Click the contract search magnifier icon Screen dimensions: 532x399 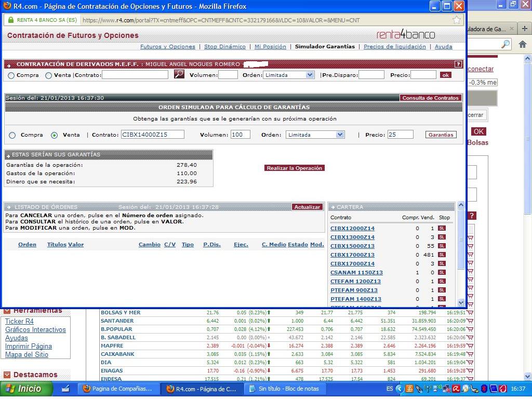(x=179, y=74)
